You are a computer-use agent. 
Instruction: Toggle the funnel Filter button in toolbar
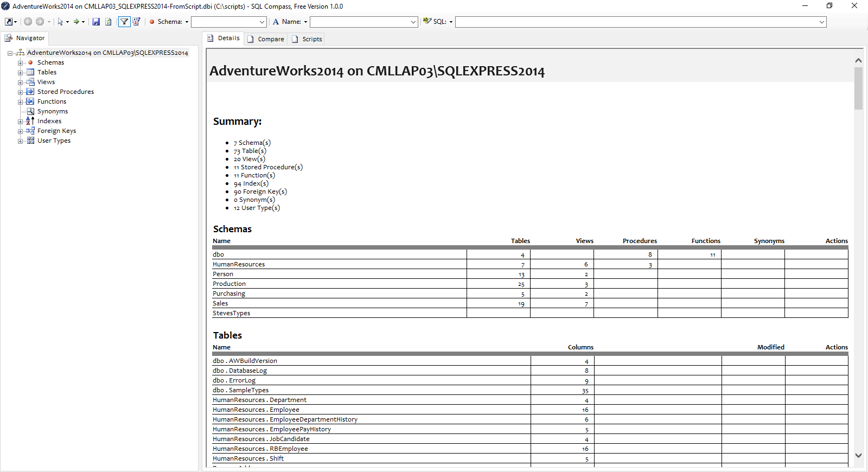124,22
